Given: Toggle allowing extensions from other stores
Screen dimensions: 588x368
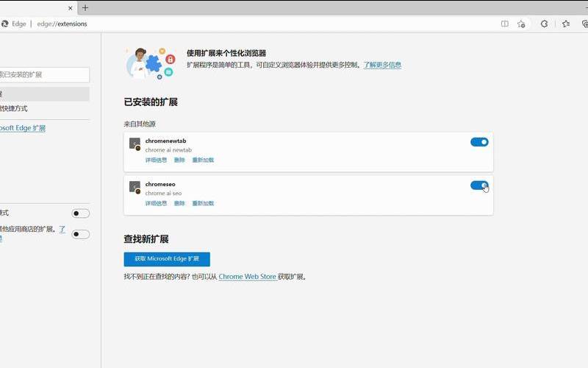Looking at the screenshot, I should click(80, 234).
